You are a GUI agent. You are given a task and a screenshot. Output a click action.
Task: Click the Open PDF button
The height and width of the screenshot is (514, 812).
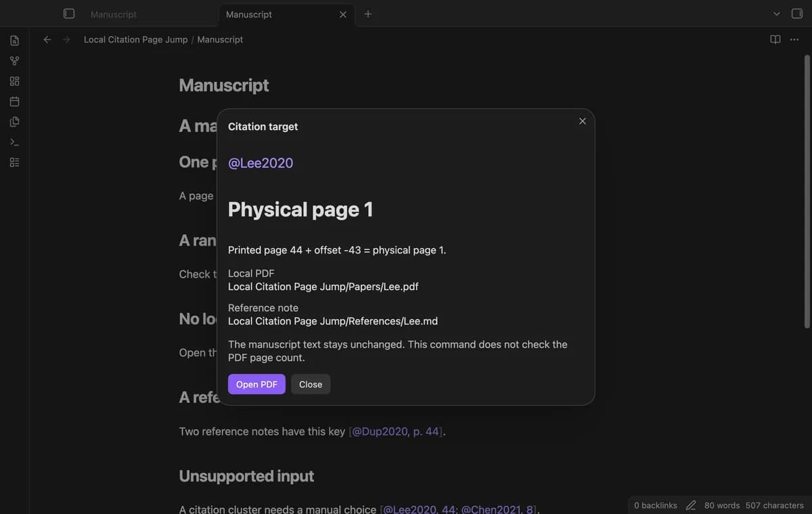[256, 384]
